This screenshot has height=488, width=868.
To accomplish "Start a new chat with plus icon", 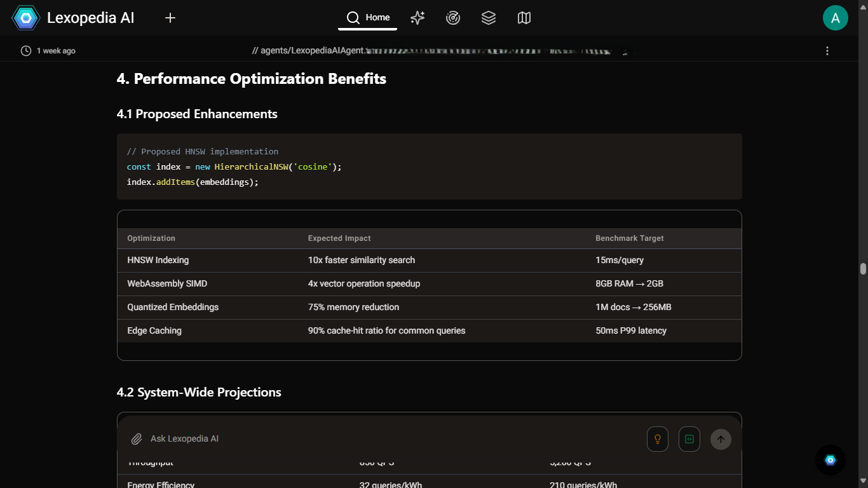I will coord(170,18).
